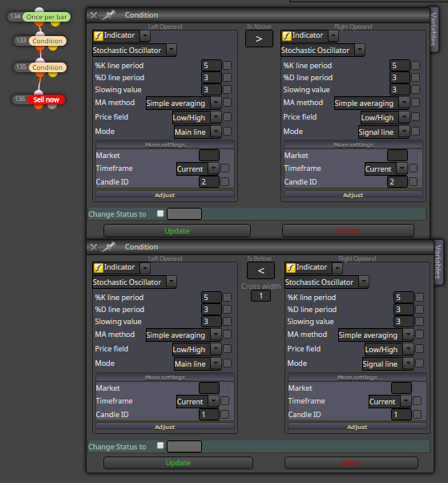
Task: Toggle Price field checkbox, lower right operand
Action: [x=419, y=349]
